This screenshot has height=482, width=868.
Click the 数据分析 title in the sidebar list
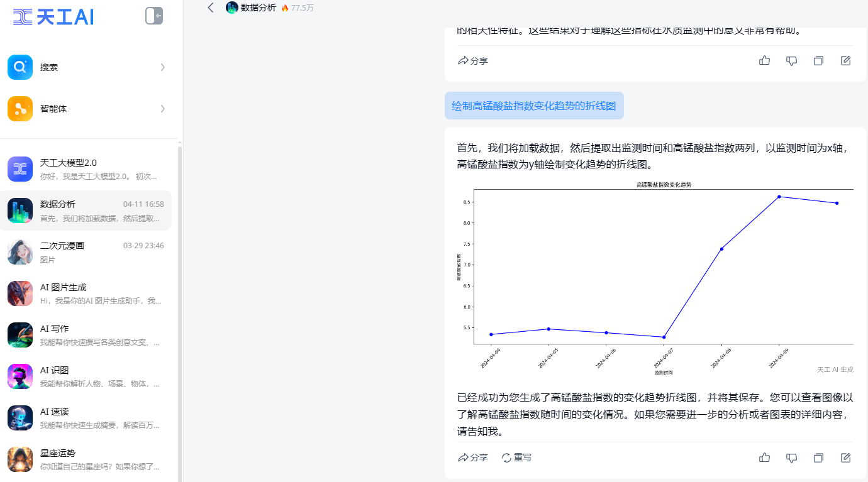58,204
